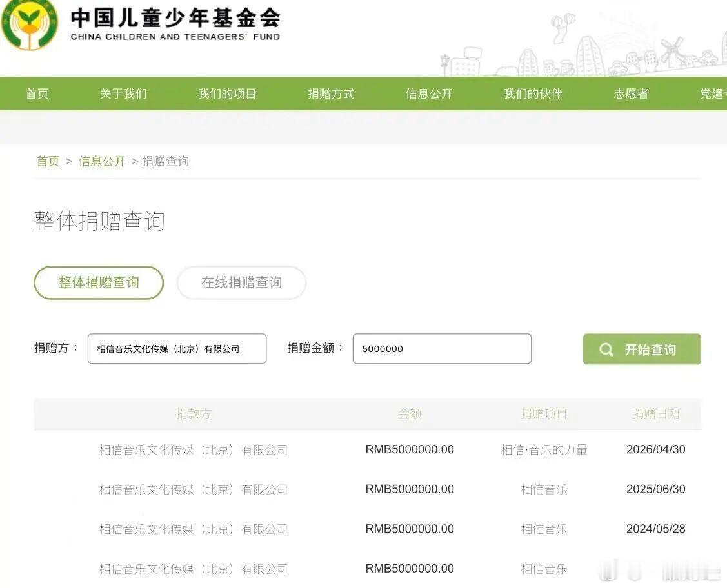727x588 pixels.
Task: Click the 整体捐赠查询 page heading
Action: click(100, 220)
